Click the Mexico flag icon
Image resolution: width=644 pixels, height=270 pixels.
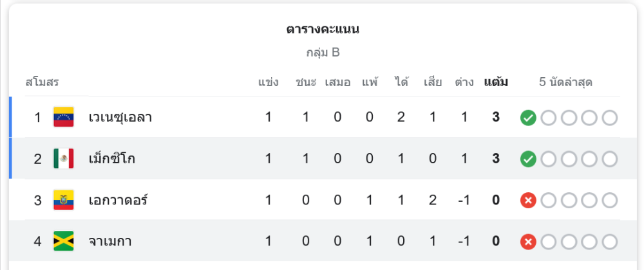point(64,158)
